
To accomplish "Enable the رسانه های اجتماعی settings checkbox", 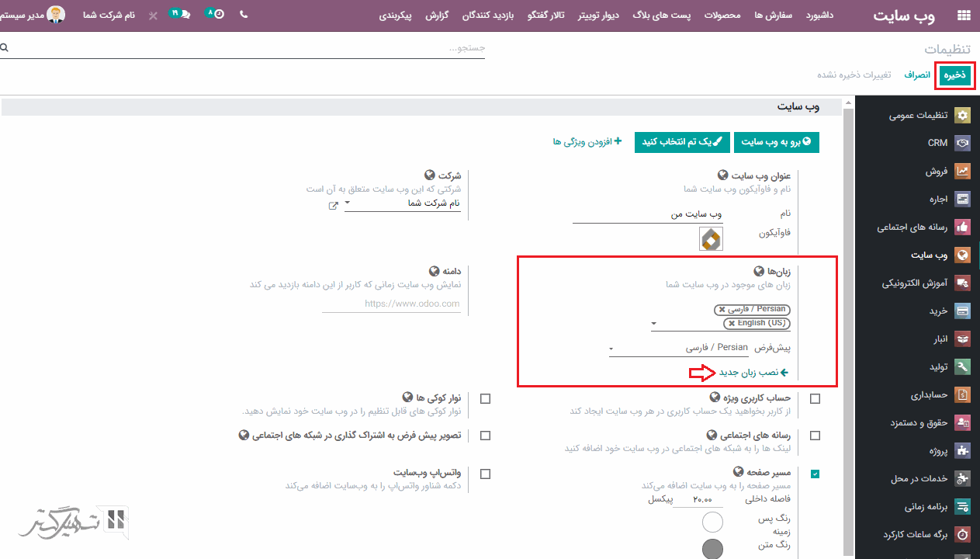I will 815,436.
